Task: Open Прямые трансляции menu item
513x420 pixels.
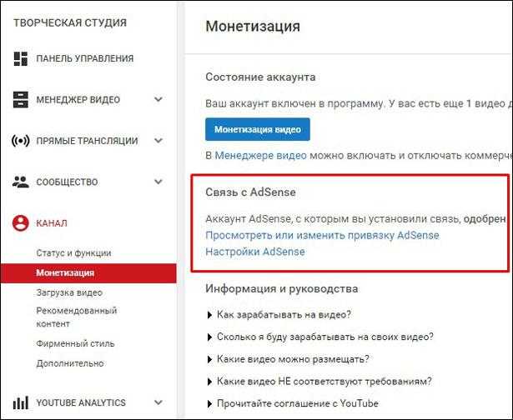Action: 87,141
